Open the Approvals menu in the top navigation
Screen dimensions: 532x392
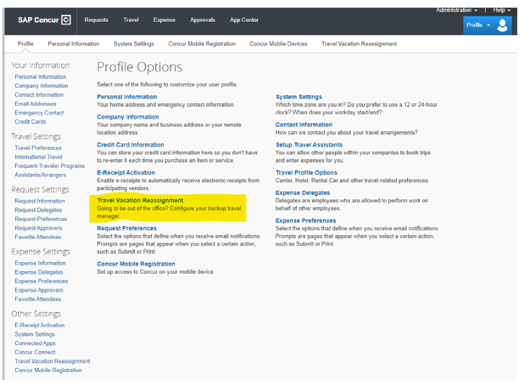point(202,20)
